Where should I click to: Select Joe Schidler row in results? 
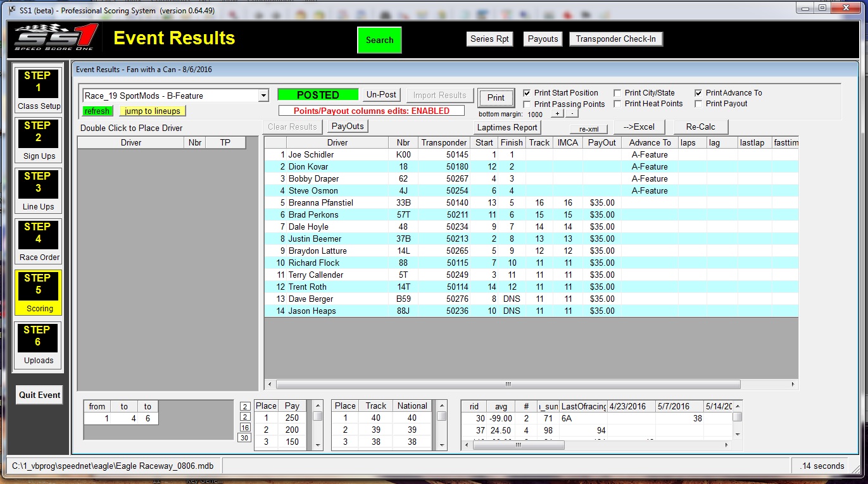click(311, 155)
